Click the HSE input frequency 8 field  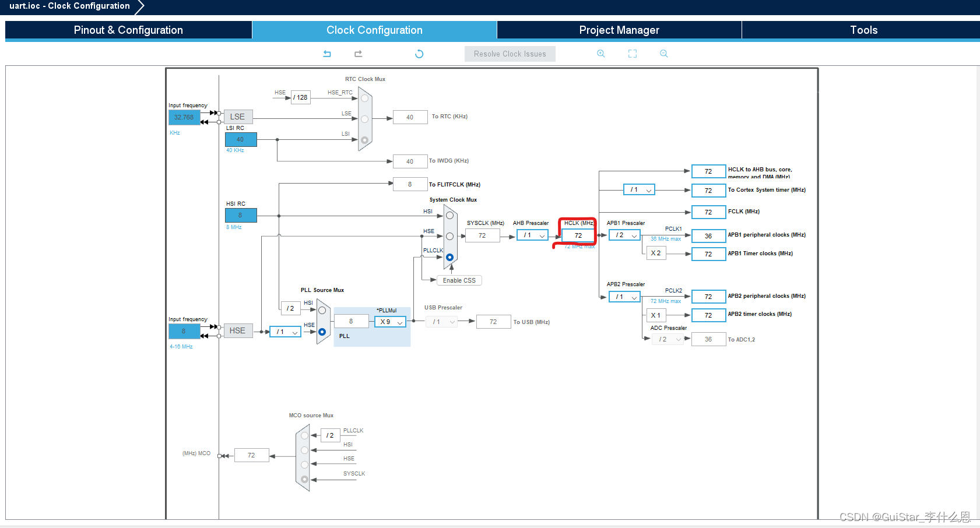click(184, 331)
